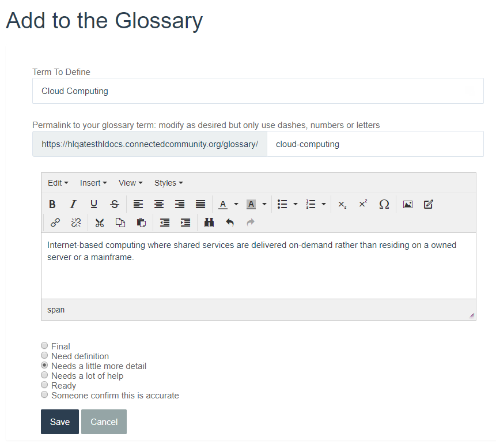Save the glossary term
496x448 pixels.
coord(60,421)
